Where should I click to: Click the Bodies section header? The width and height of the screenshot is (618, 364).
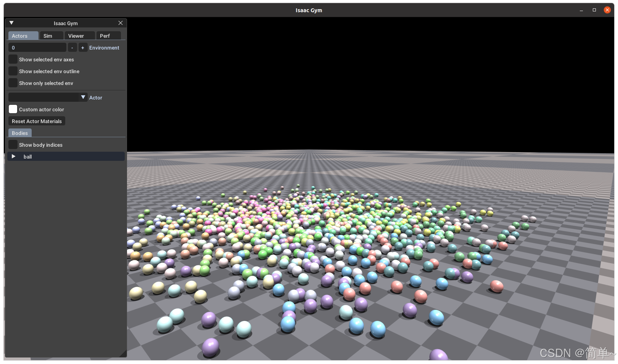pos(20,133)
